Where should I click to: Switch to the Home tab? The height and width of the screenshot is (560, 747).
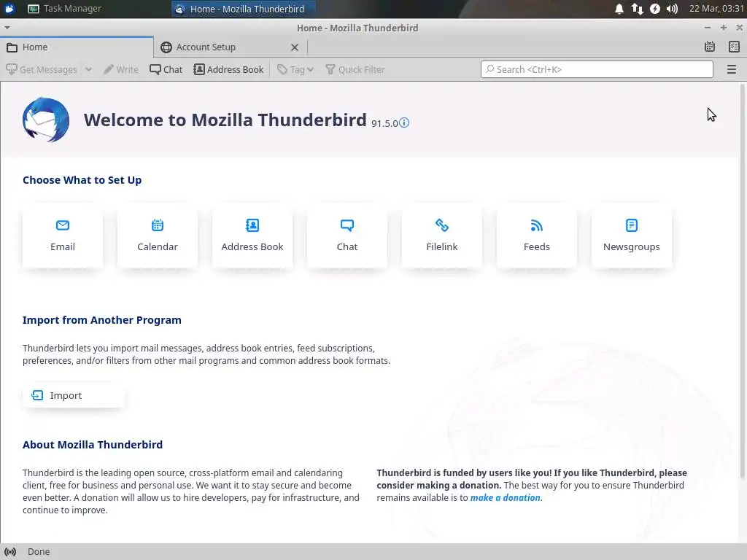(x=77, y=47)
